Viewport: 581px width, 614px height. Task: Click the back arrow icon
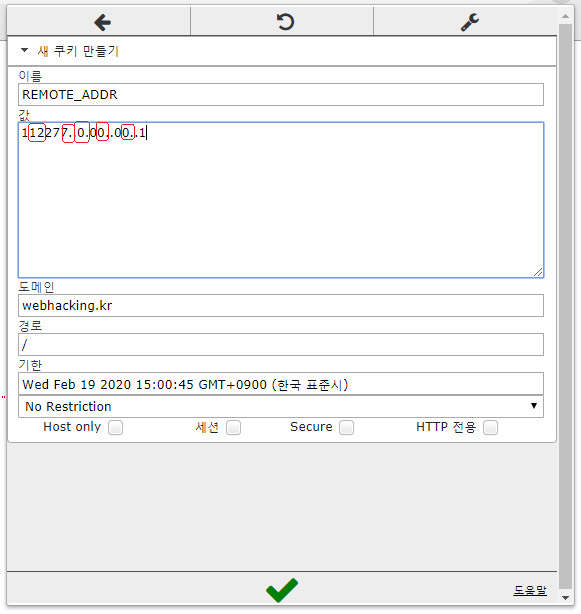[103, 22]
